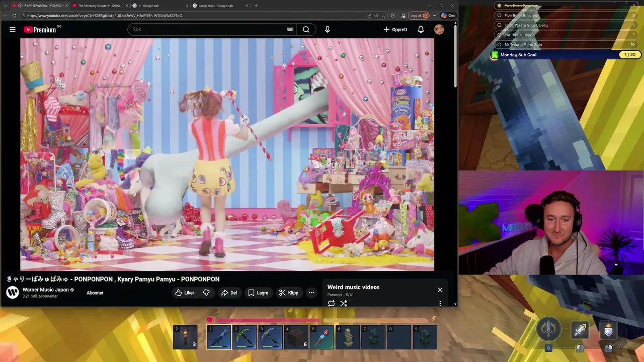Click the page scrollbar on YouTube window

point(455,55)
